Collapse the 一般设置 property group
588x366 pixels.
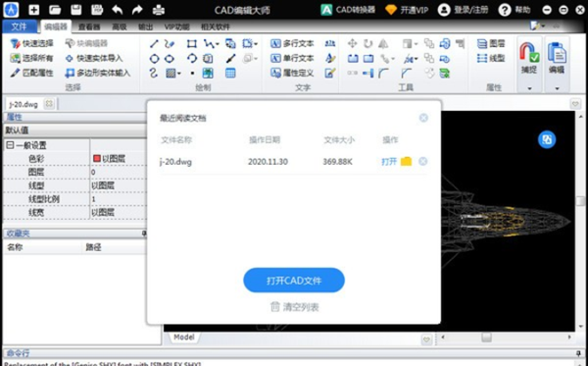pos(10,145)
